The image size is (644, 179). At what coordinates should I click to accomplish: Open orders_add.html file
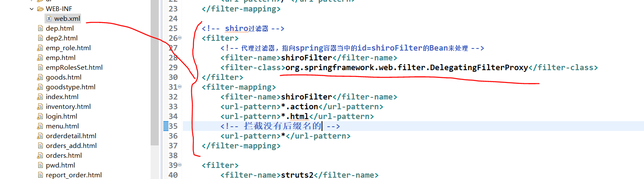tap(71, 146)
